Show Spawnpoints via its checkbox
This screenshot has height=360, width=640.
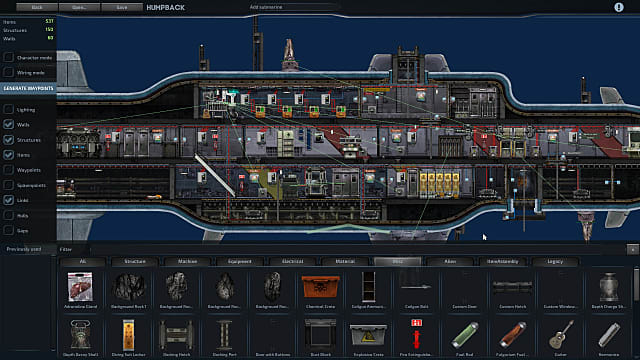coord(8,185)
